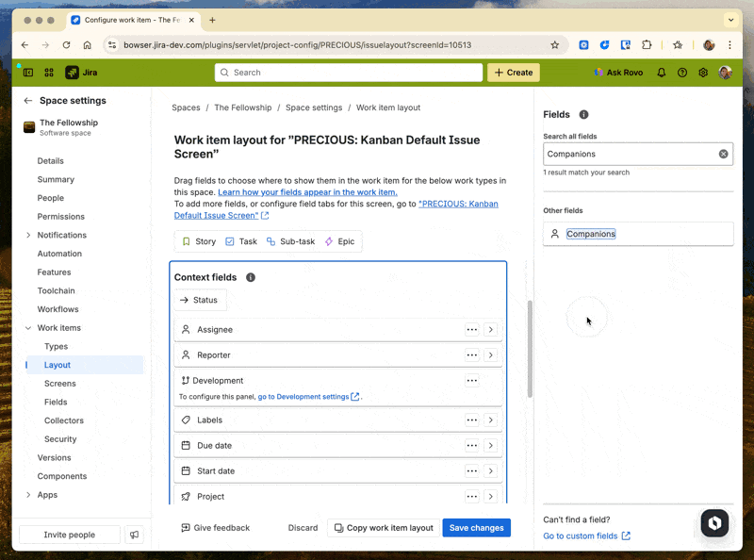Bookmark this page with star icon
Viewport: 754px width, 560px height.
(555, 45)
